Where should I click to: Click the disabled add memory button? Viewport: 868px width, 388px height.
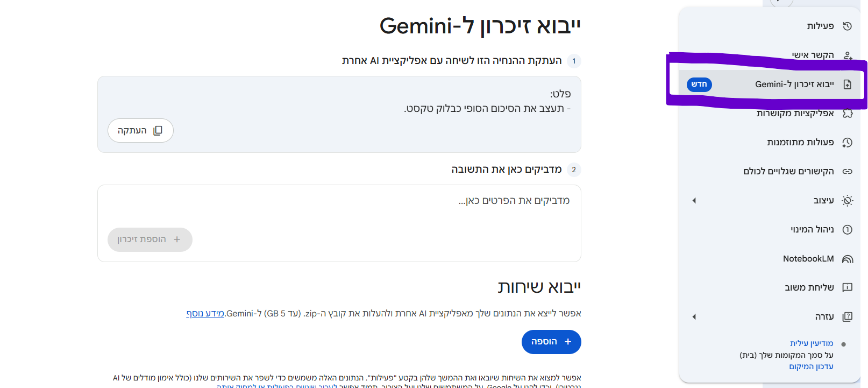[x=150, y=239]
